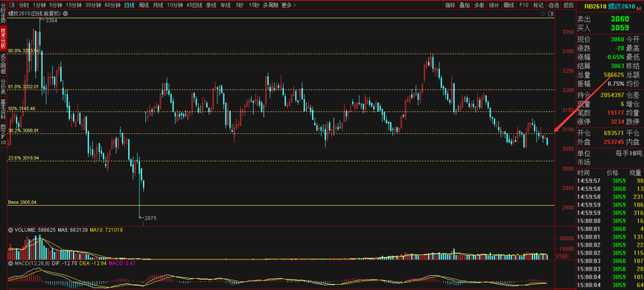Click the 卖出 price 3060
The height and width of the screenshot is (290, 644).
click(619, 19)
